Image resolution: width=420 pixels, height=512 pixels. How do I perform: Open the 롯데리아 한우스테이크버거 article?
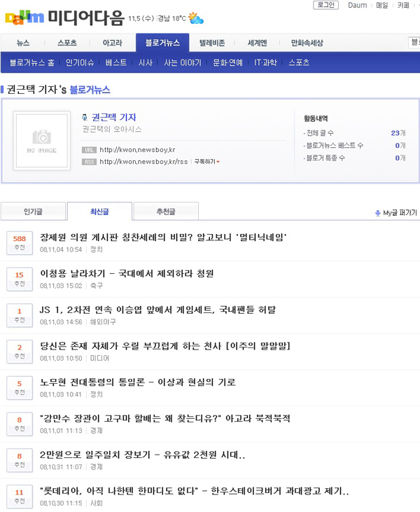click(x=195, y=491)
